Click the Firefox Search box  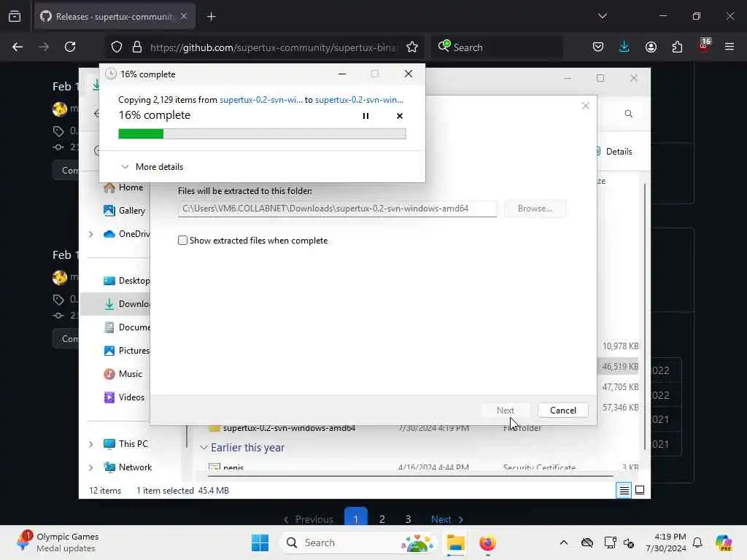coord(497,47)
